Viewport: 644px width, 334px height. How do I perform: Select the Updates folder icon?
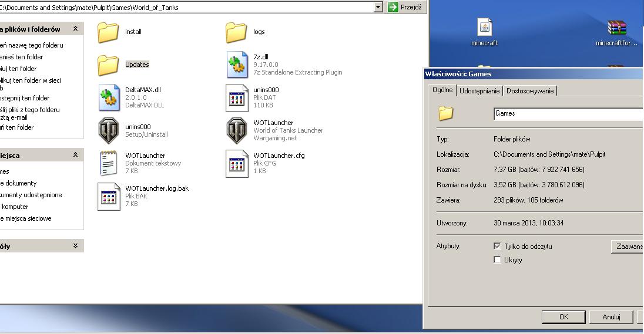pyautogui.click(x=108, y=65)
